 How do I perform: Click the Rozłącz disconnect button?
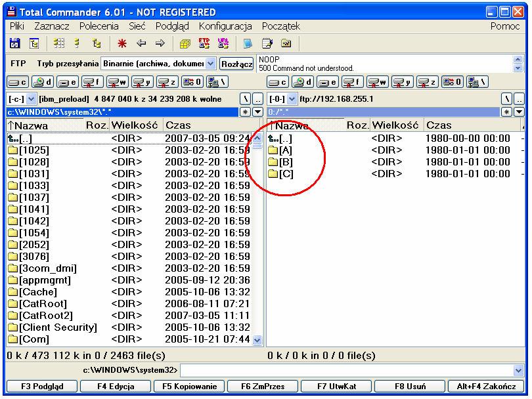coord(236,64)
